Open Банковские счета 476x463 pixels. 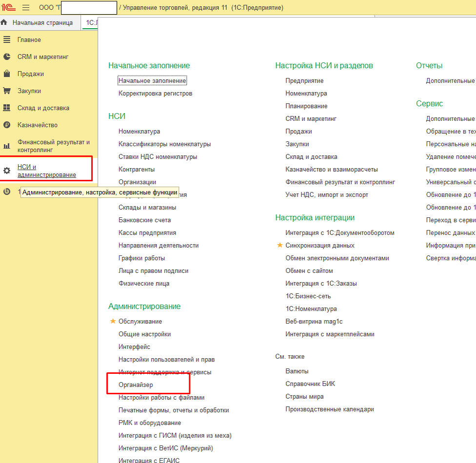pyautogui.click(x=144, y=220)
